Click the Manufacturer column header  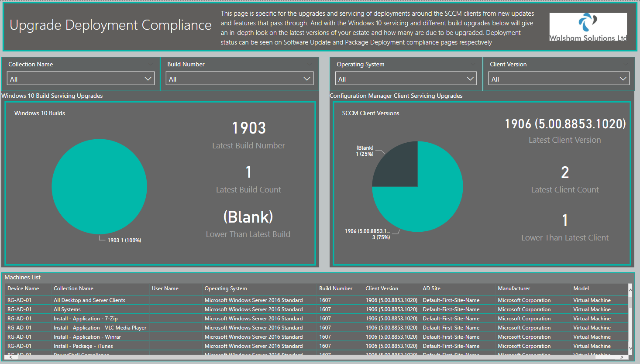click(514, 288)
